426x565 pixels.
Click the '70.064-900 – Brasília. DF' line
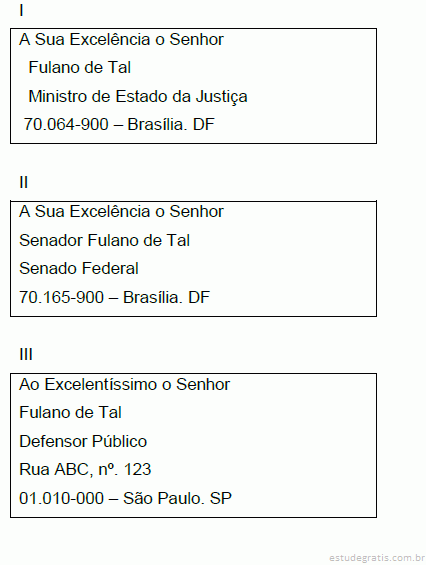coord(119,125)
